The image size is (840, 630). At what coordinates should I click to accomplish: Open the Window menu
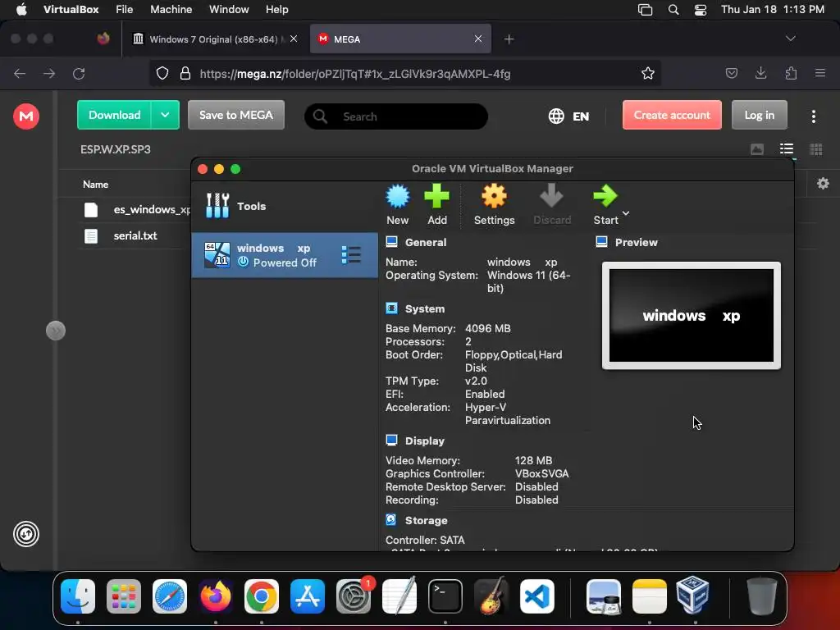[229, 10]
